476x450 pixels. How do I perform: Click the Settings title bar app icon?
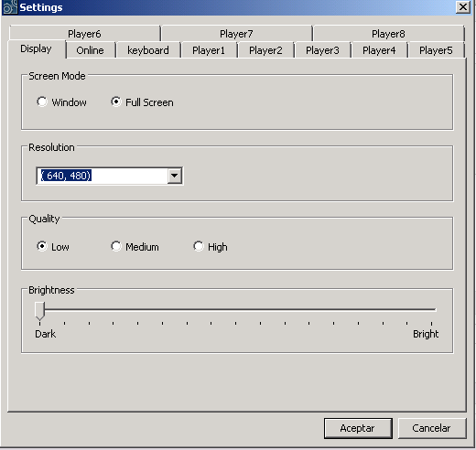[9, 7]
